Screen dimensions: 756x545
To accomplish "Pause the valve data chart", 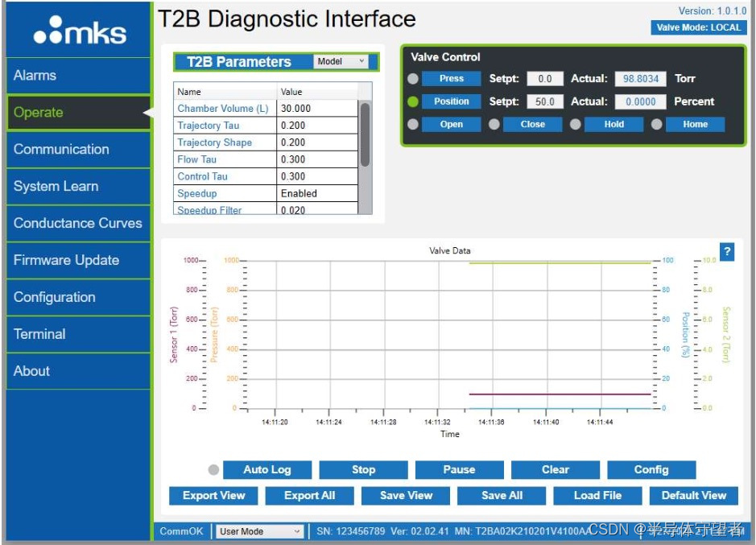I will [459, 470].
